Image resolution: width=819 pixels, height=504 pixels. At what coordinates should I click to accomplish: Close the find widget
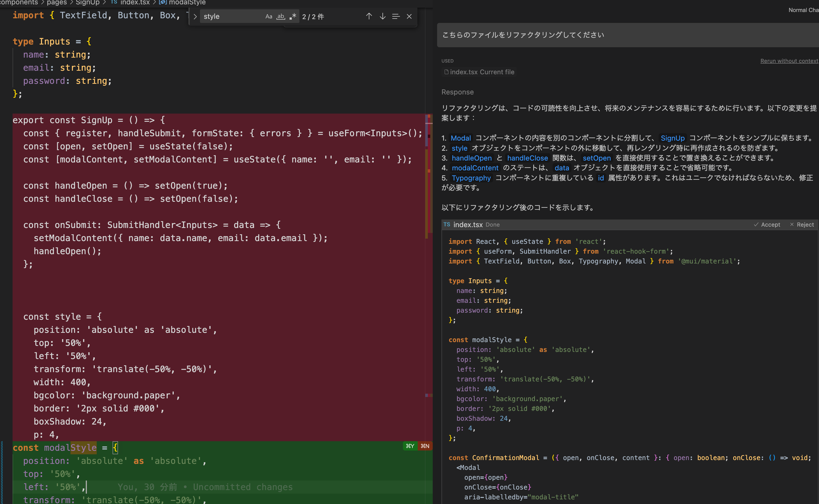tap(409, 16)
